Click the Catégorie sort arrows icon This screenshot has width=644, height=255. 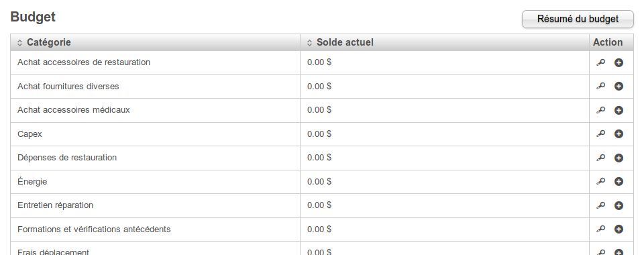[x=19, y=43]
